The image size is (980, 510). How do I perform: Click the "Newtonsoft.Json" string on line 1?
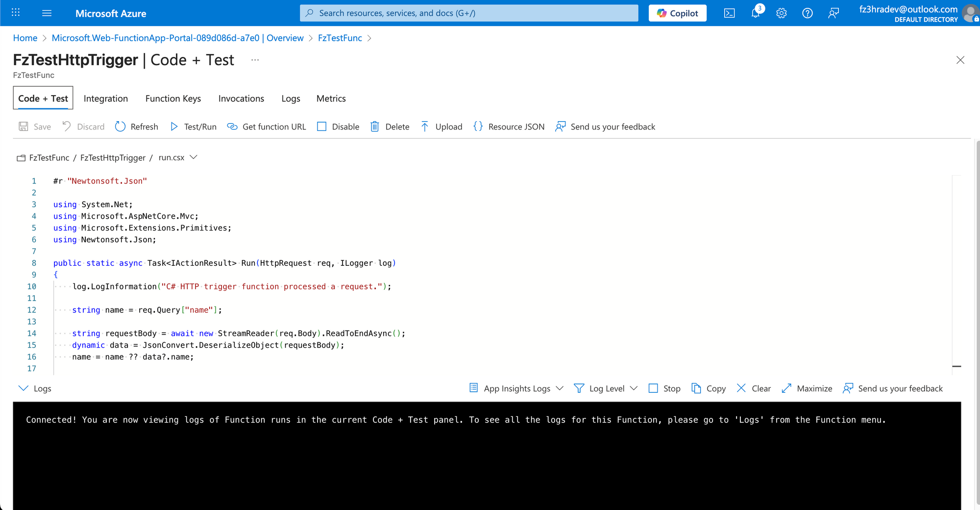pos(107,181)
